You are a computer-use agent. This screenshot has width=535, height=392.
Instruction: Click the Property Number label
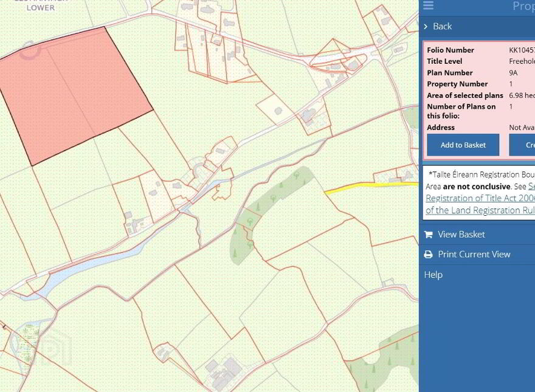(457, 84)
